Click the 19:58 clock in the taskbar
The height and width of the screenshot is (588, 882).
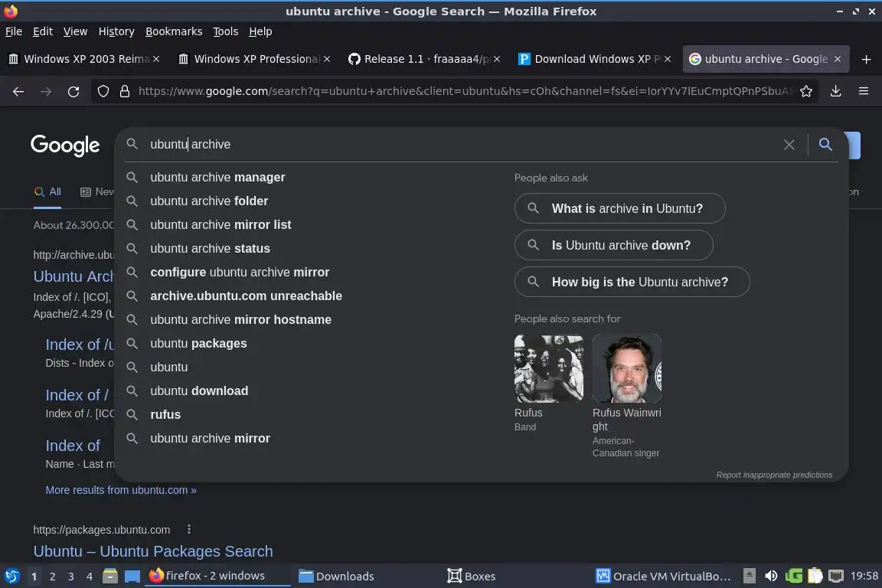tap(864, 577)
